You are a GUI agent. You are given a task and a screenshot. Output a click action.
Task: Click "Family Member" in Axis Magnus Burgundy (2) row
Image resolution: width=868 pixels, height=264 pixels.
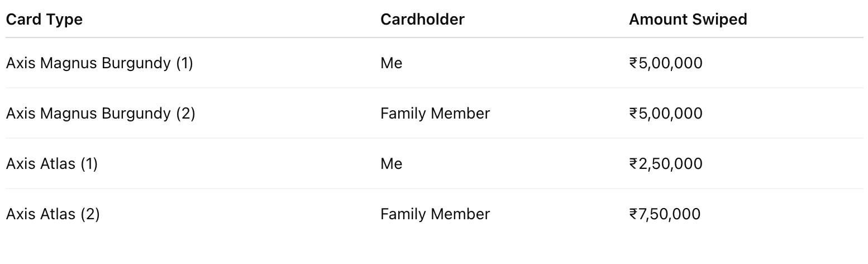tap(435, 114)
